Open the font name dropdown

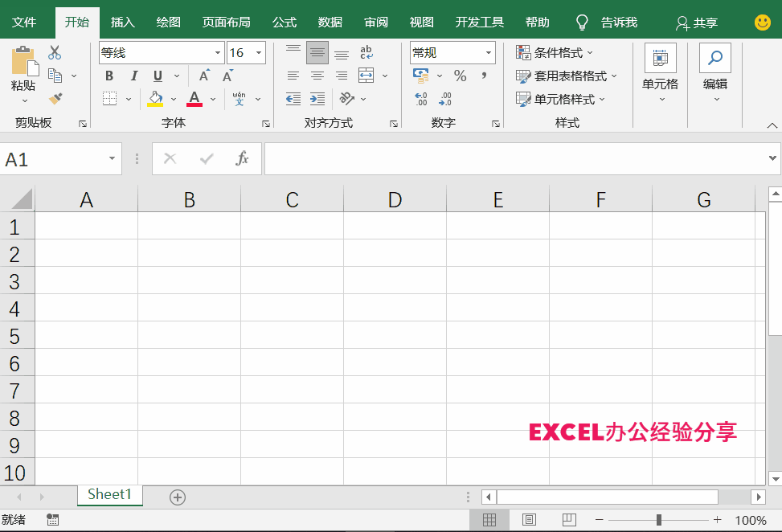pos(218,51)
